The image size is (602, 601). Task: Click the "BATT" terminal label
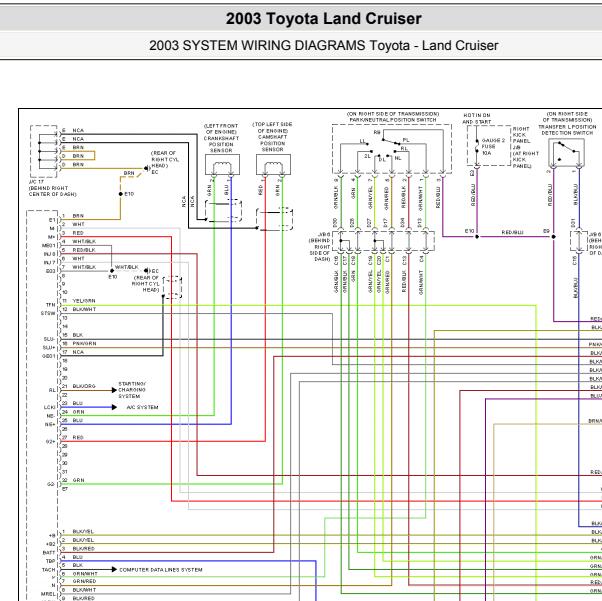[x=49, y=553]
